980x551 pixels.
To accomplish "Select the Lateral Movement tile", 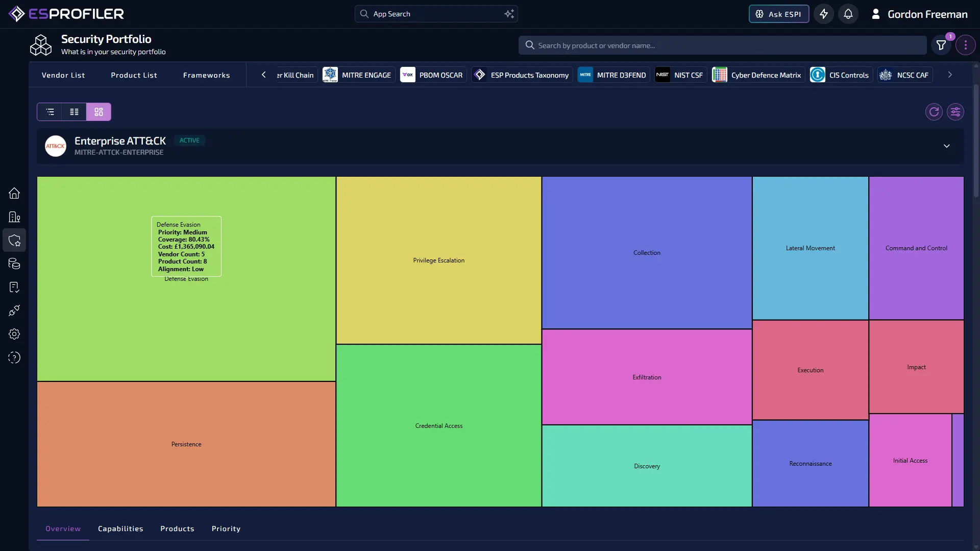I will 811,248.
